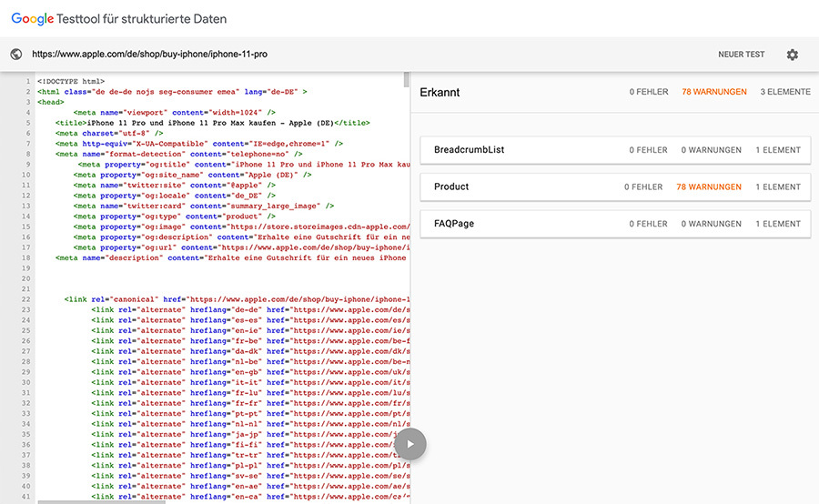Click the og:site_name meta line
The image size is (819, 504).
tap(192, 175)
